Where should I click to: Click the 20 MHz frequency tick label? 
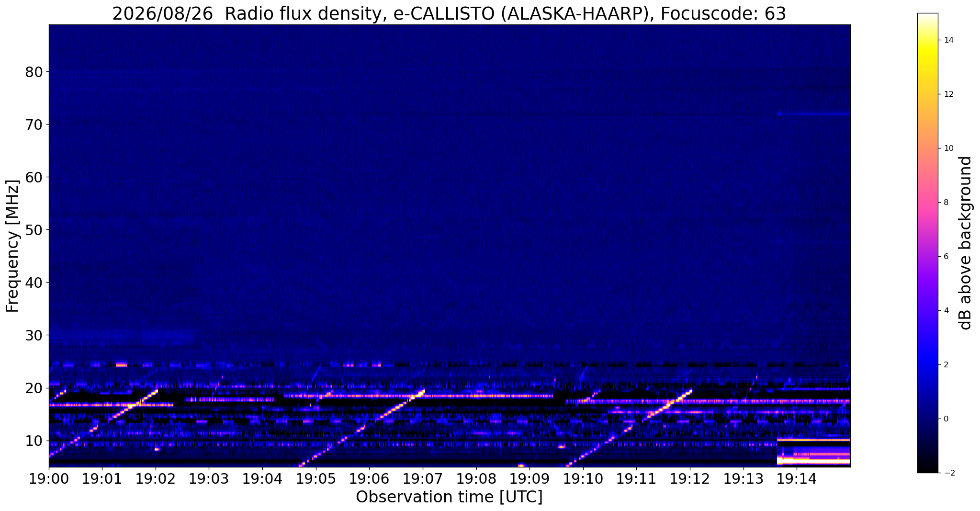pos(34,388)
